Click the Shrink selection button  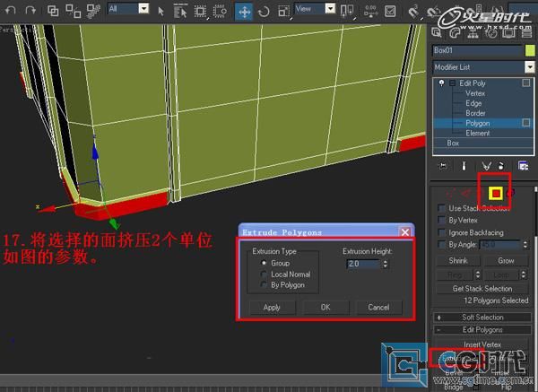(x=458, y=261)
